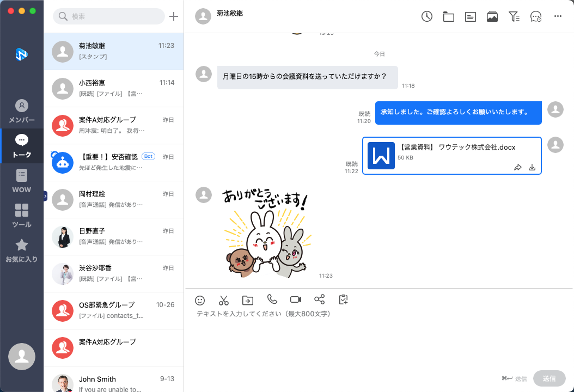Image resolution: width=574 pixels, height=392 pixels.
Task: Start a video call with camera icon
Action: click(x=296, y=299)
